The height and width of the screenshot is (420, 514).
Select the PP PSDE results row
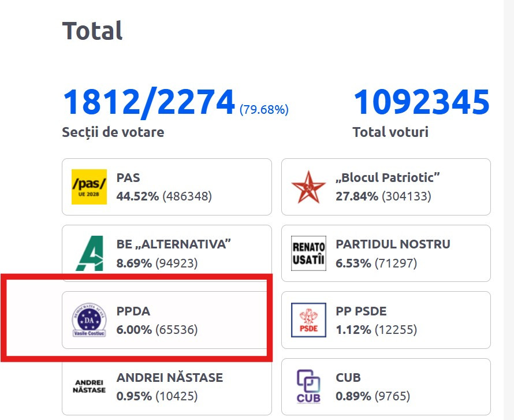click(386, 319)
